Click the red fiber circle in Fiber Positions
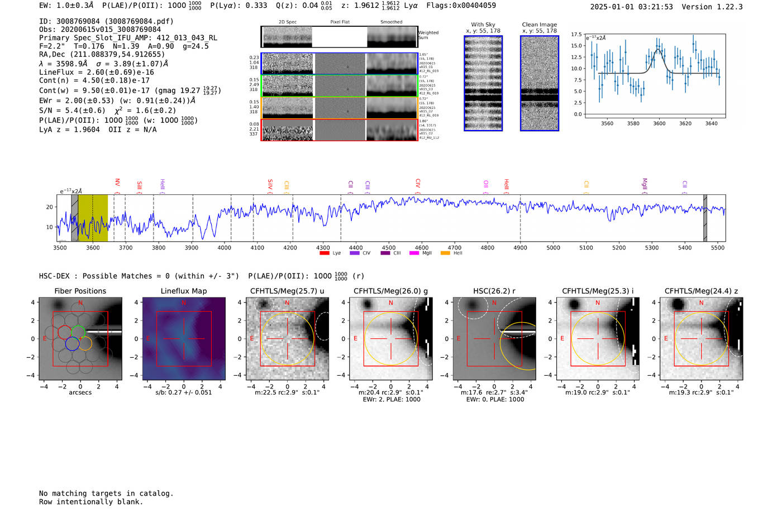 tap(65, 332)
